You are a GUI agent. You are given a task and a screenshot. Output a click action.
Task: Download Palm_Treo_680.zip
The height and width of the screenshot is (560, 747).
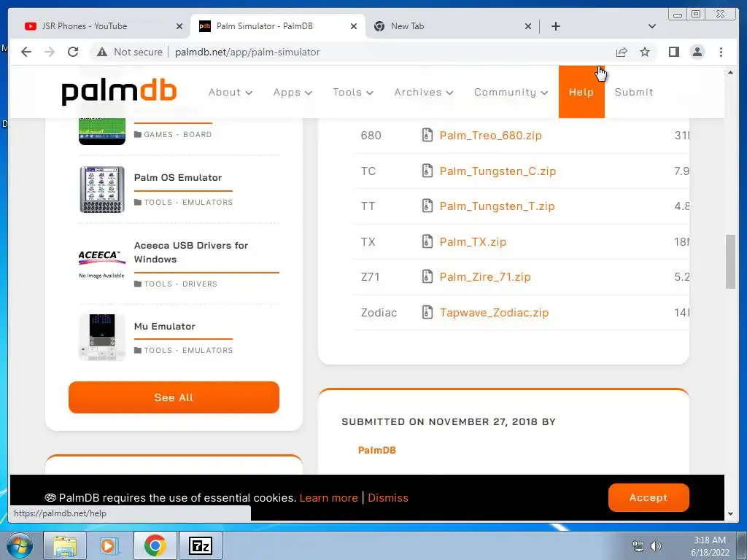(x=491, y=135)
